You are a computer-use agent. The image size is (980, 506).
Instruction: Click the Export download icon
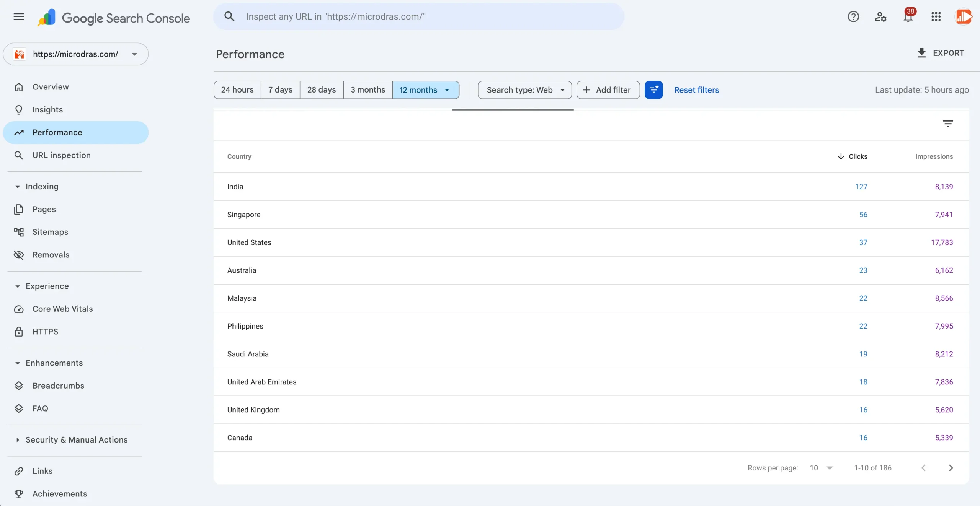point(921,53)
